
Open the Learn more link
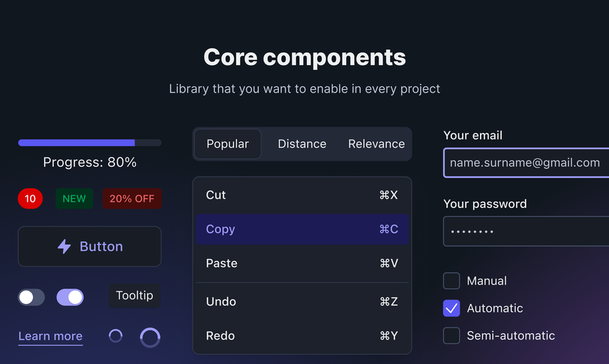tap(50, 336)
